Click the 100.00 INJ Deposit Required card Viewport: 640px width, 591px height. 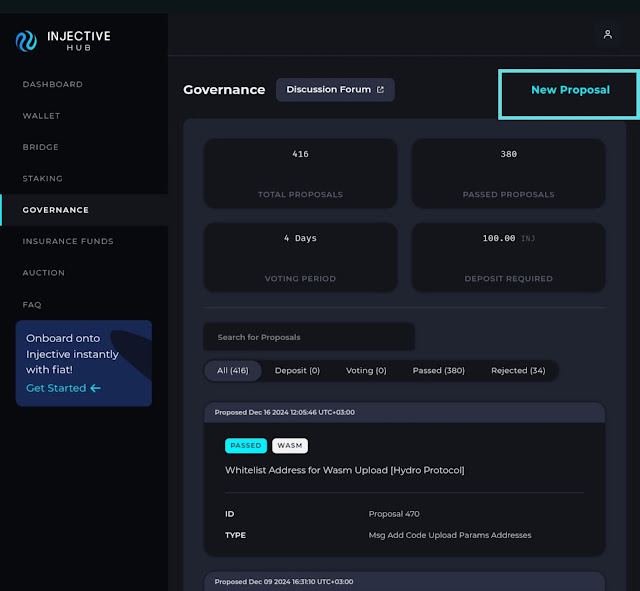tap(508, 258)
